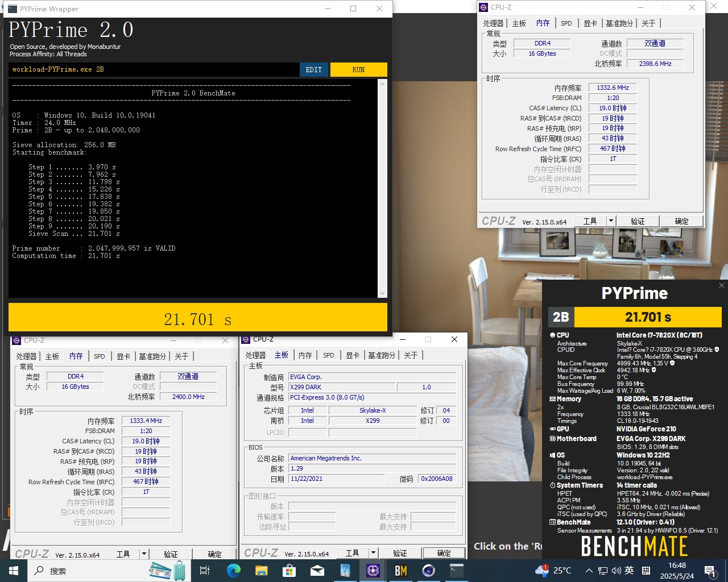Viewport: 728px width, 582px height.
Task: Open Task View from the taskbar
Action: coord(205,571)
